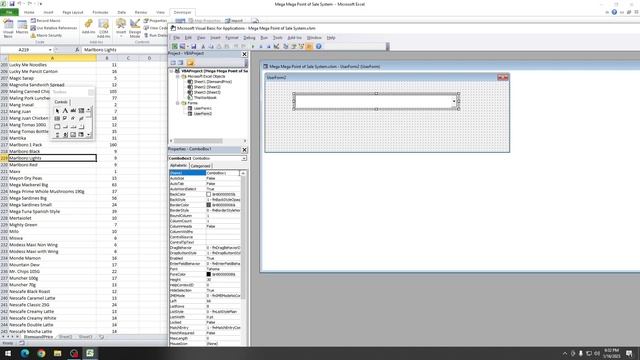Select the Frame tool in Toolbox

57,127
